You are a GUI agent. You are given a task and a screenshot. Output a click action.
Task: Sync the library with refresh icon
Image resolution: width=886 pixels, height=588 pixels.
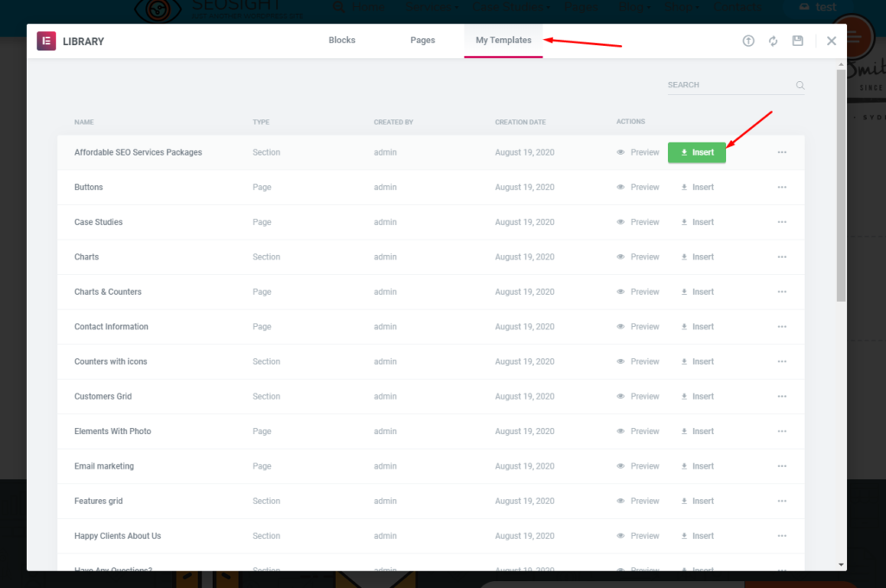click(x=773, y=41)
